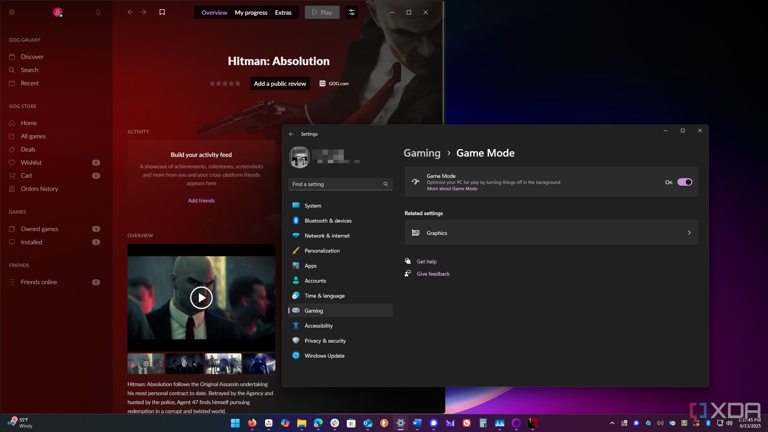Viewport: 768px width, 432px height.
Task: Click Add a public review button
Action: pos(280,84)
